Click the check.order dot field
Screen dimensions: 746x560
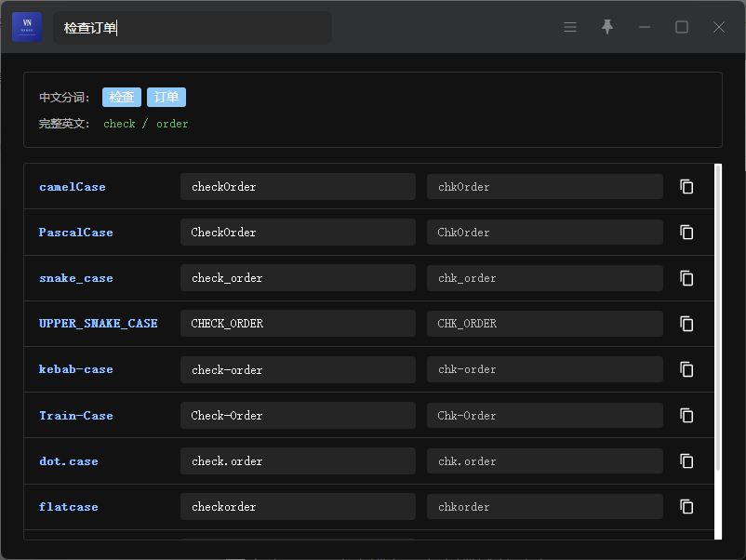(298, 461)
